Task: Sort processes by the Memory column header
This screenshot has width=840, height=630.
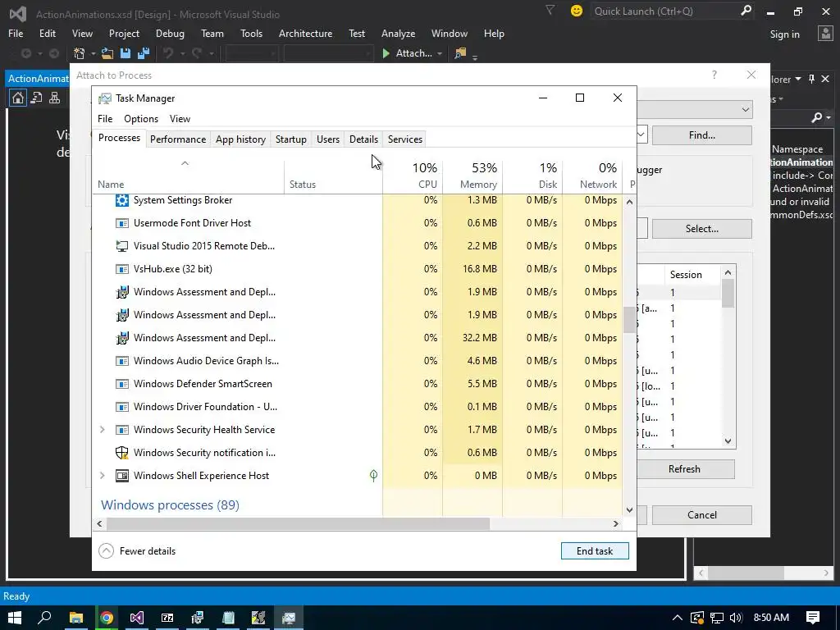Action: pyautogui.click(x=472, y=176)
